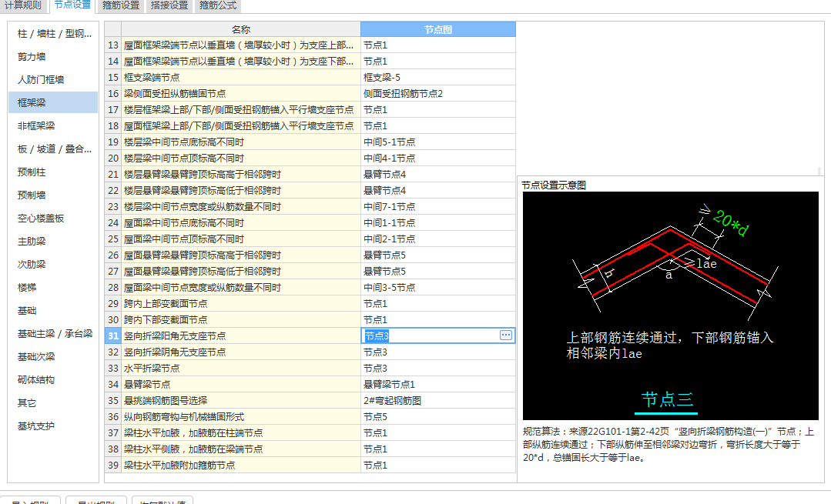
Task: Select row 26 屋面悬臂梁悬臂跨顶标高高于相邻跨时
Action: pos(240,255)
